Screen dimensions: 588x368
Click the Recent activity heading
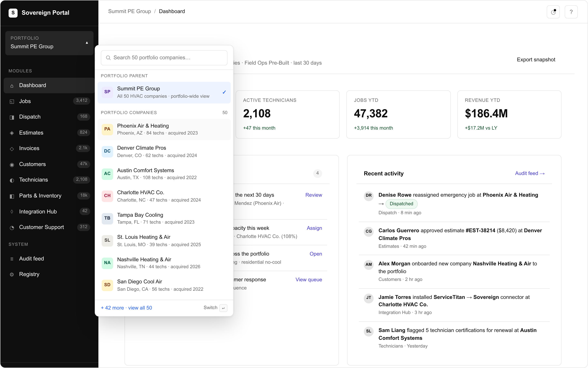(x=384, y=174)
